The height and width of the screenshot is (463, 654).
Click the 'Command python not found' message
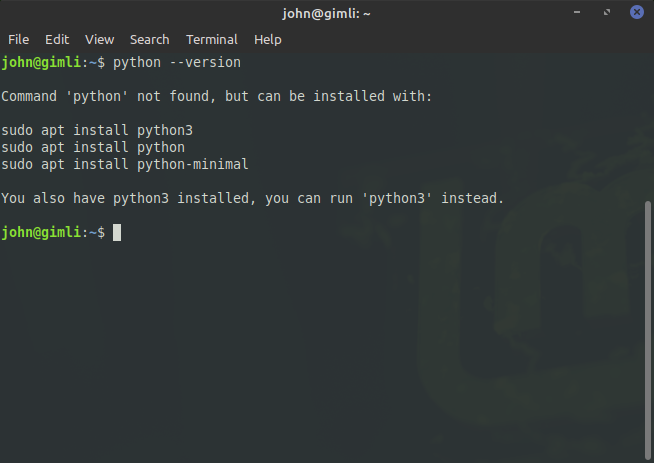tap(216, 96)
